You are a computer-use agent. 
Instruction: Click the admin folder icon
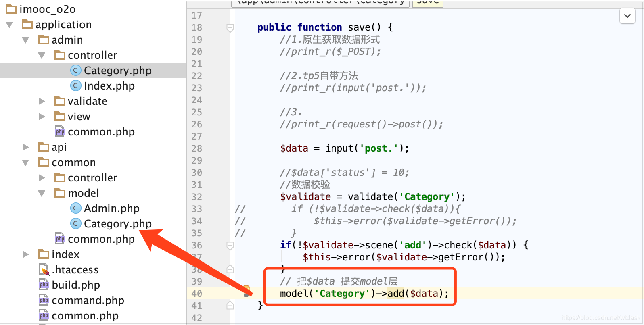coord(44,40)
